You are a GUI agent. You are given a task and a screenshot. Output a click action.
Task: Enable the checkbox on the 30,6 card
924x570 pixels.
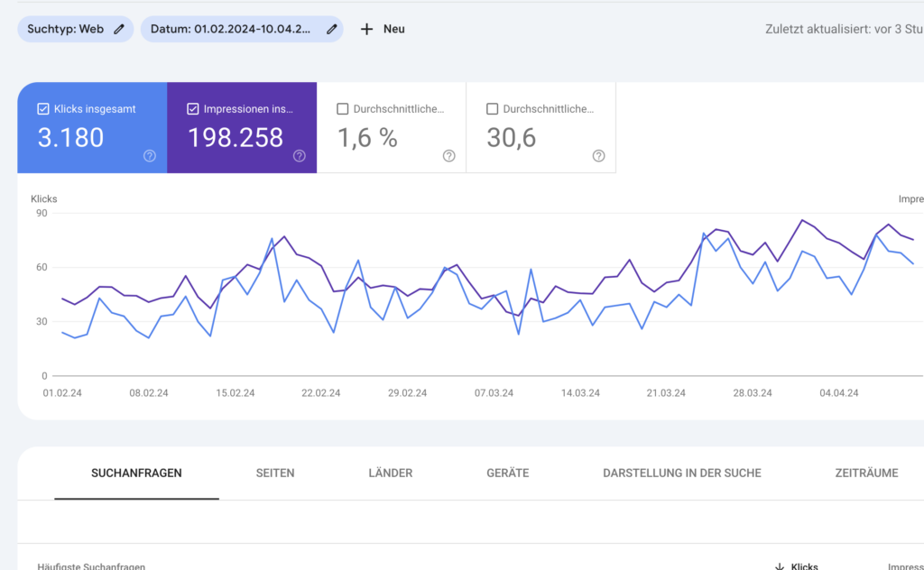(x=492, y=109)
